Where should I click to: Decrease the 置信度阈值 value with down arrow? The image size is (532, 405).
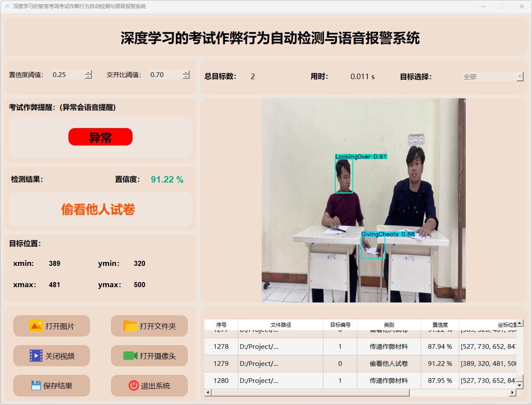(x=88, y=77)
